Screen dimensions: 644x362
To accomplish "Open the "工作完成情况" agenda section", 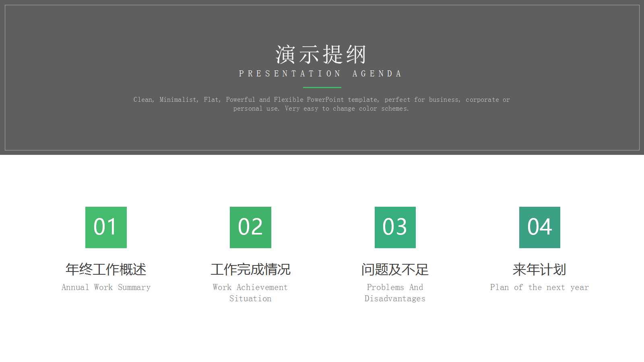I will click(x=251, y=270).
